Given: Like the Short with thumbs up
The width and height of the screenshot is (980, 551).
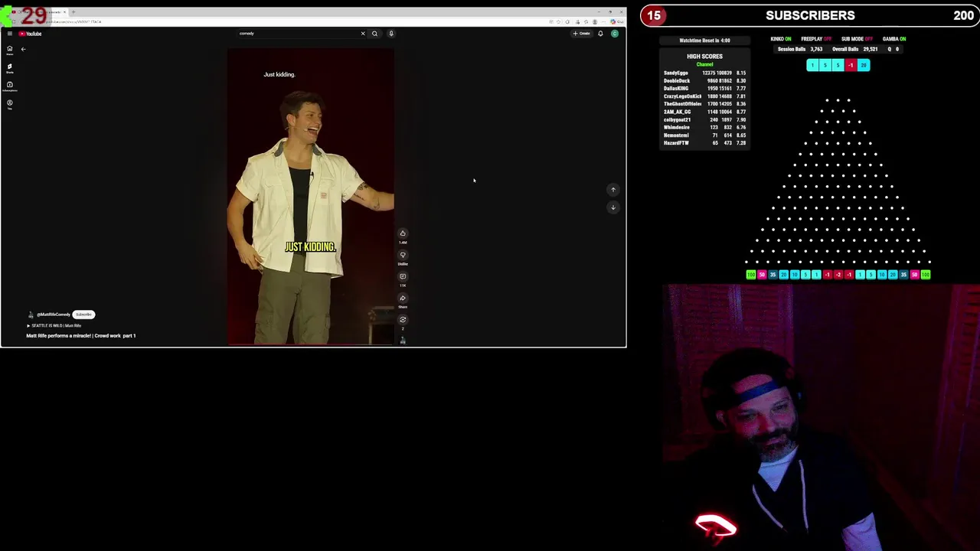Looking at the screenshot, I should tap(403, 233).
